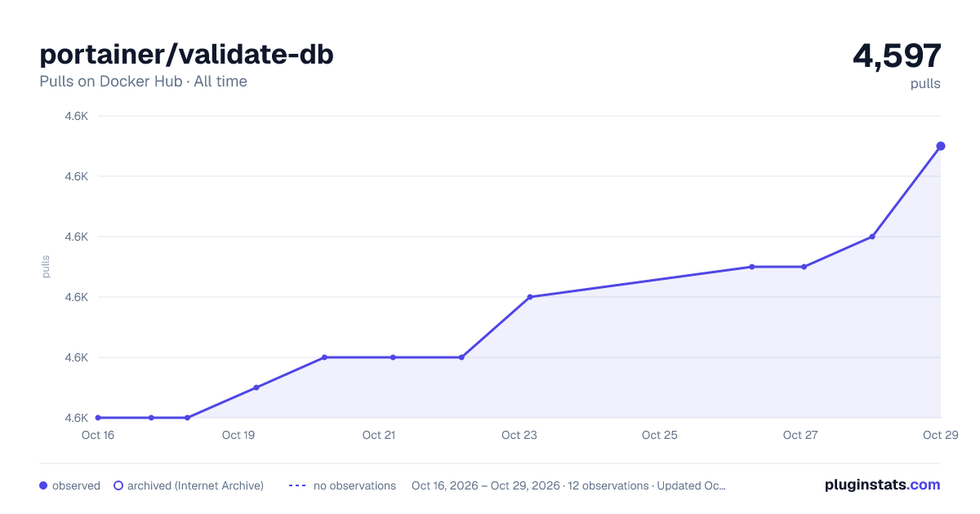This screenshot has width=980, height=514.
Task: Click the archived (Internet Archive) legend circle
Action: point(118,485)
